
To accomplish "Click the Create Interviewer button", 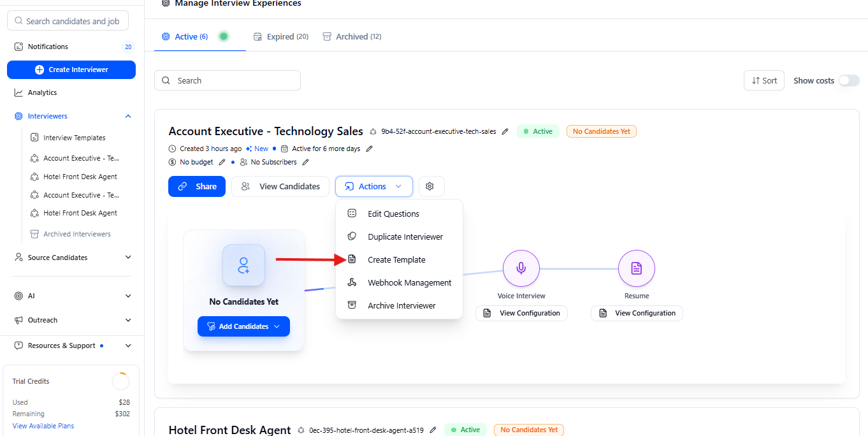I will click(71, 69).
